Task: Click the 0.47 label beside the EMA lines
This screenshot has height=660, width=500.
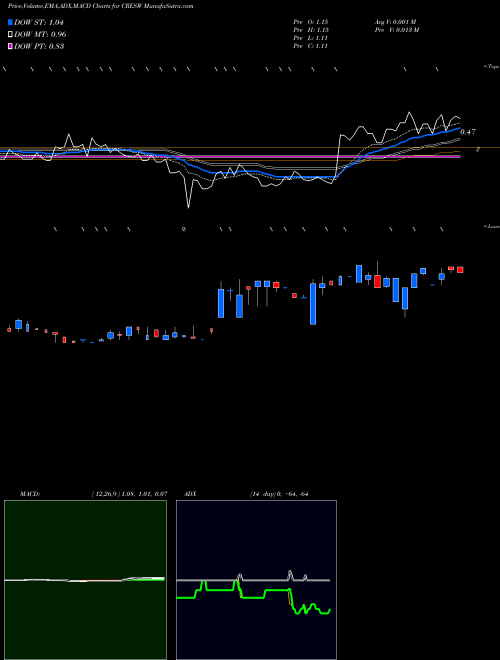Action: [x=468, y=132]
